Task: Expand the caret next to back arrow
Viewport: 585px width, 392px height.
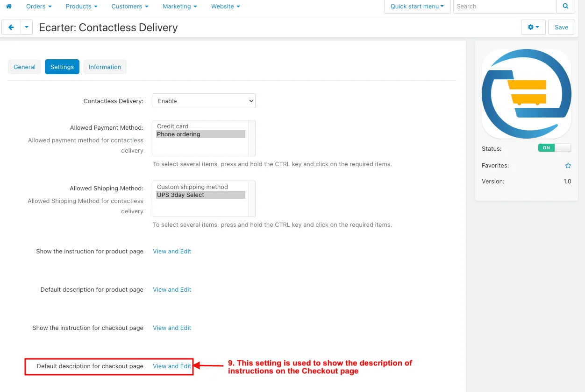Action: pyautogui.click(x=27, y=27)
